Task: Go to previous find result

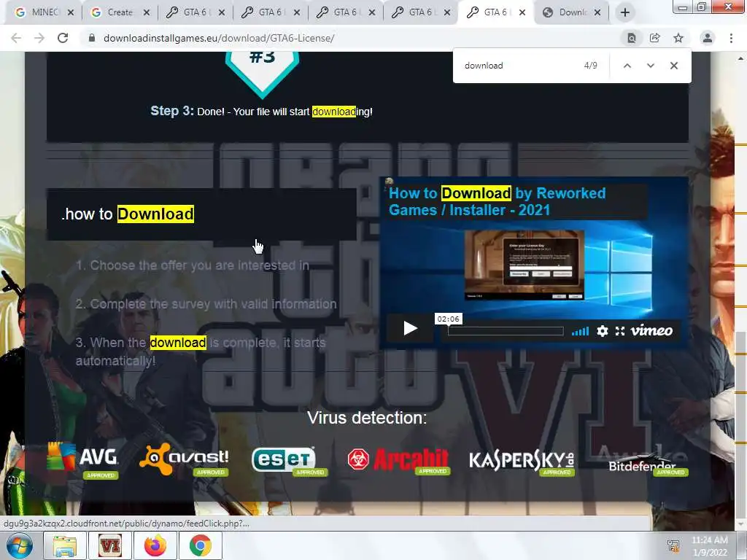Action: click(627, 66)
